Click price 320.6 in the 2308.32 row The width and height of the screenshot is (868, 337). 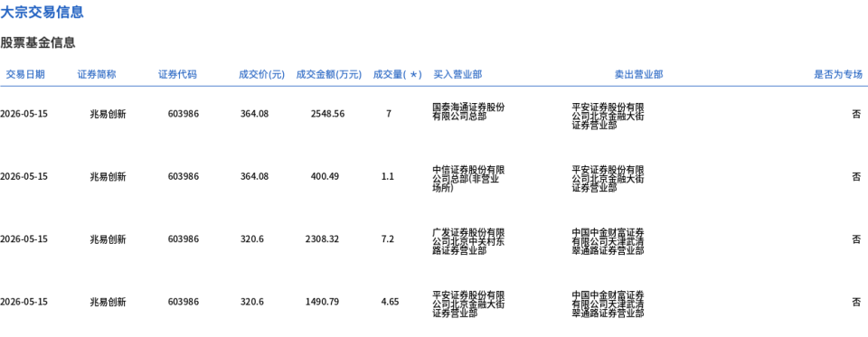[252, 239]
